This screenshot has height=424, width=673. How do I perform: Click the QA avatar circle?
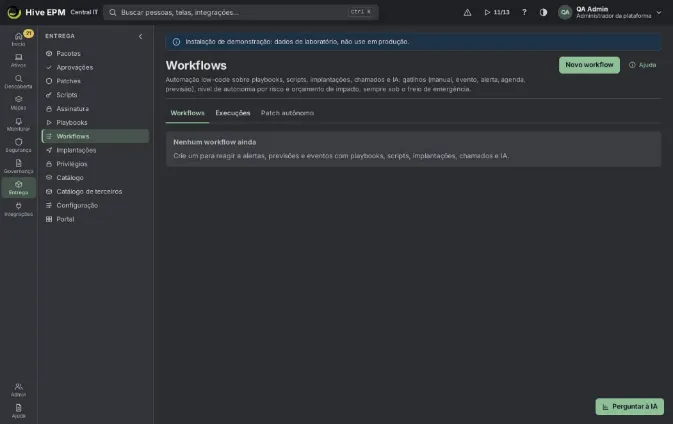pyautogui.click(x=565, y=12)
